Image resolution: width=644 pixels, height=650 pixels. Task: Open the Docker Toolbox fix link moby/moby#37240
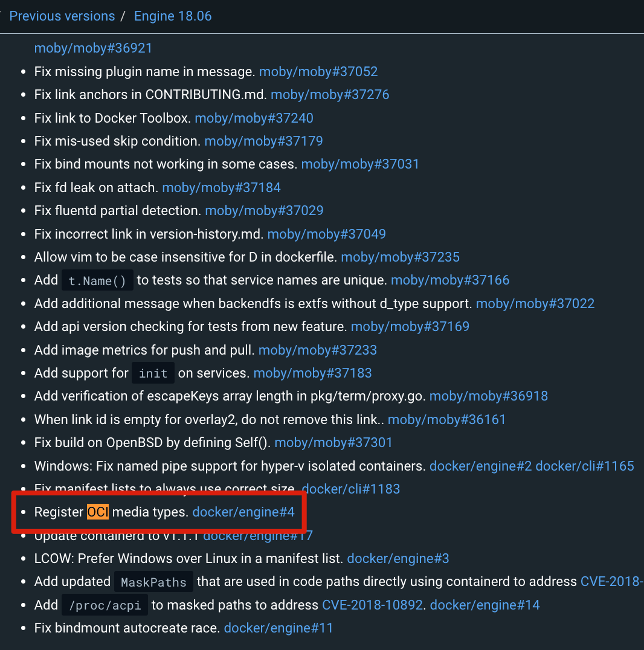254,118
